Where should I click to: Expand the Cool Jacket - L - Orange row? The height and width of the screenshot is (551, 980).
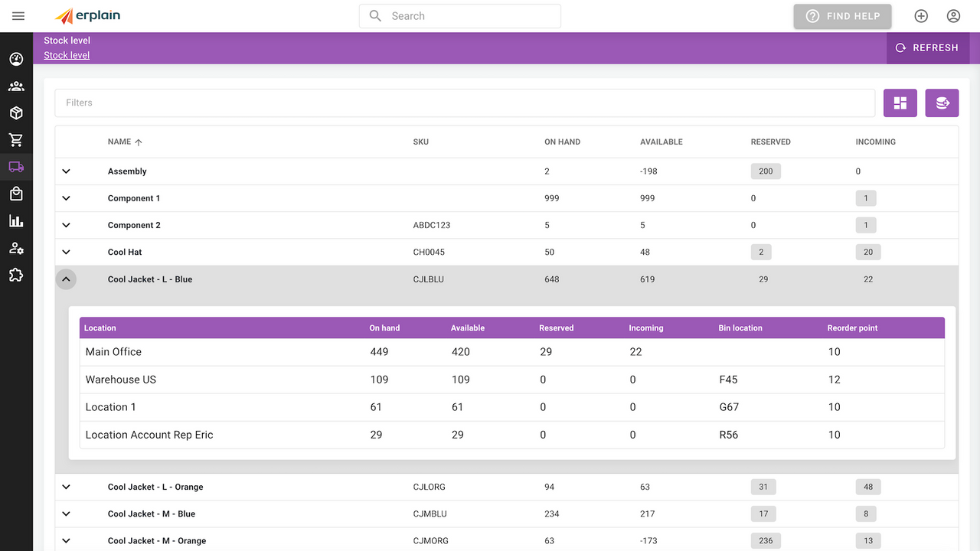click(66, 487)
